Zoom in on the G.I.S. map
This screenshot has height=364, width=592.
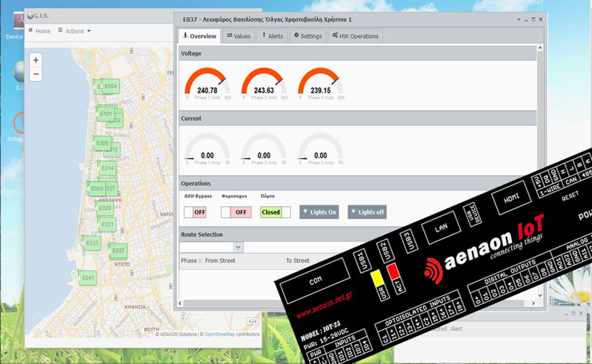click(x=36, y=60)
